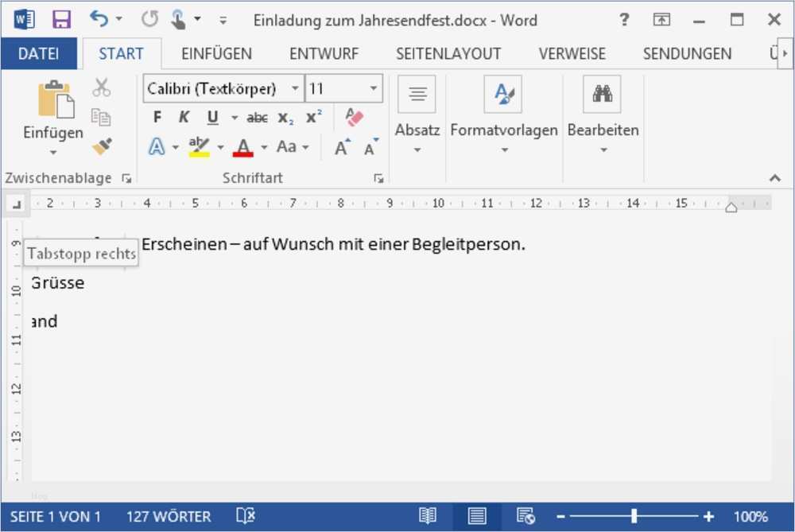Click the spell check icon in status bar
Screen dimensions: 795x532
(x=245, y=516)
